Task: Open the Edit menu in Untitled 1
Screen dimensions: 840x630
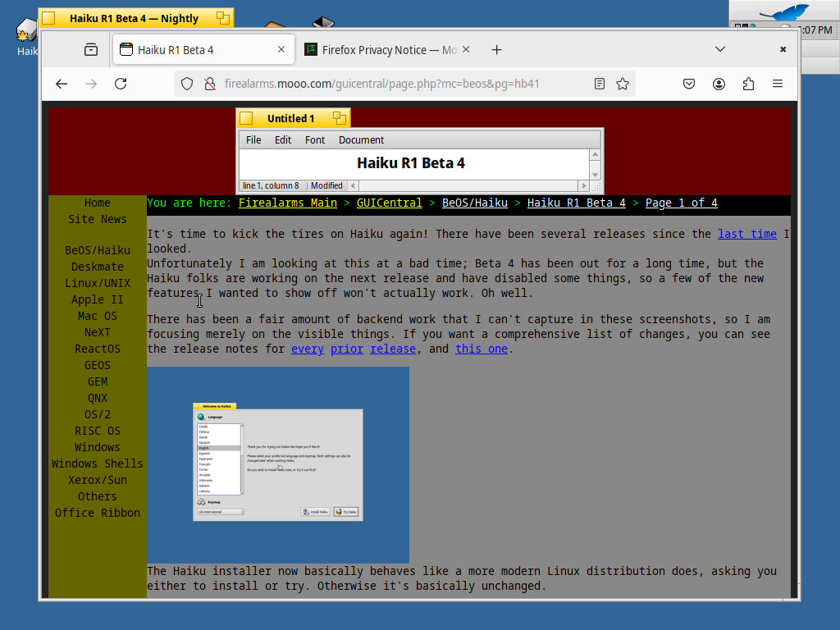Action: pos(283,139)
